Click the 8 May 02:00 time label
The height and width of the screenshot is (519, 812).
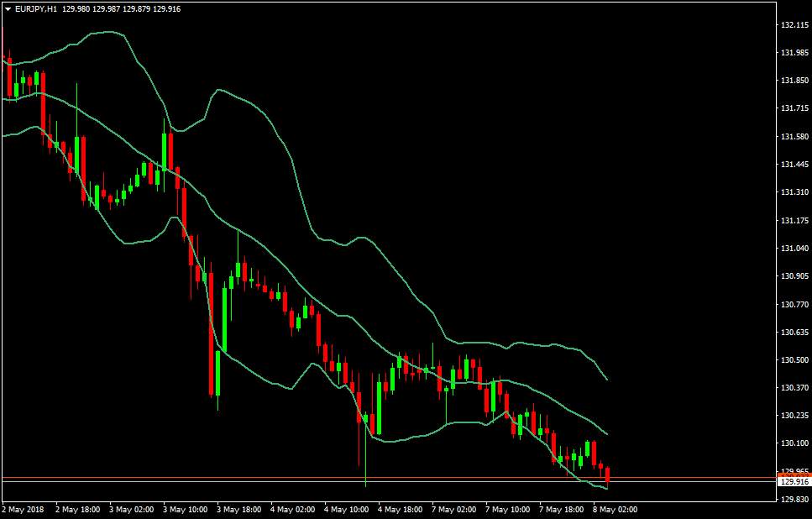pos(616,510)
